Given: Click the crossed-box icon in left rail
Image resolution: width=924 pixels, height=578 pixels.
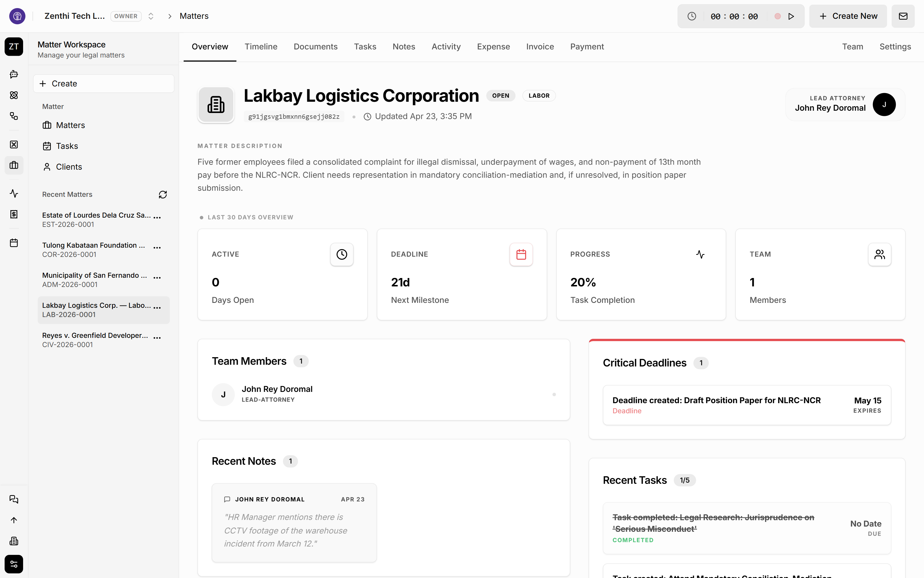Looking at the screenshot, I should tap(14, 144).
